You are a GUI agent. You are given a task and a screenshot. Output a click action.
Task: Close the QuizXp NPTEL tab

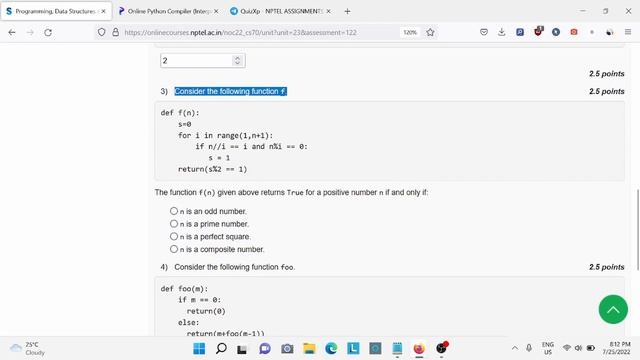click(x=329, y=11)
